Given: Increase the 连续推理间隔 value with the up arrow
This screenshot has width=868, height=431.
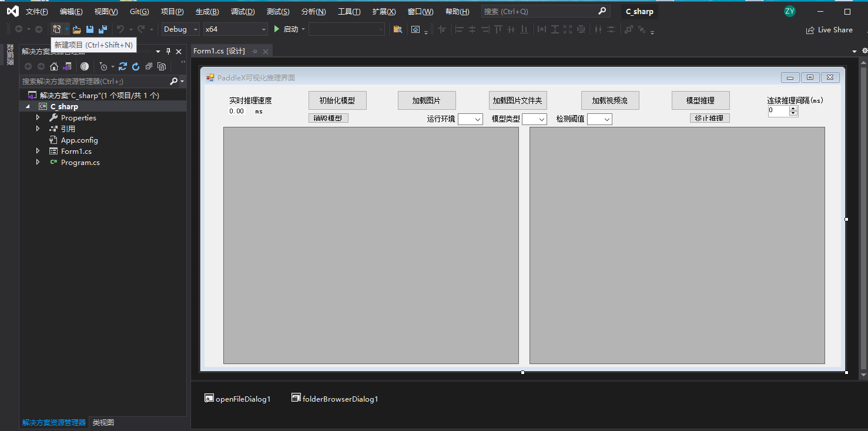Looking at the screenshot, I should point(793,108).
